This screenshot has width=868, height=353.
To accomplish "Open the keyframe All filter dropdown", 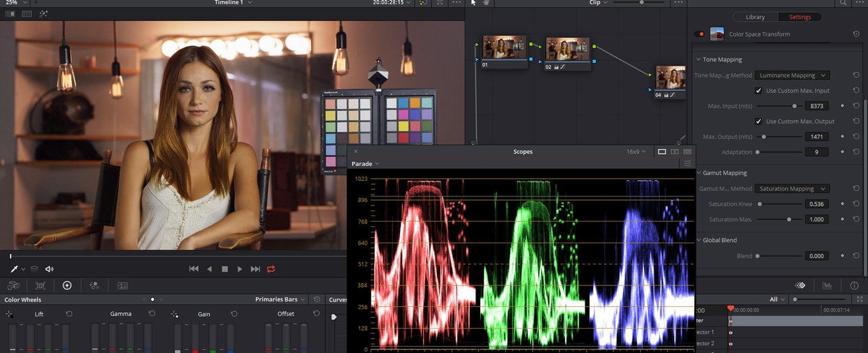I will pos(777,299).
